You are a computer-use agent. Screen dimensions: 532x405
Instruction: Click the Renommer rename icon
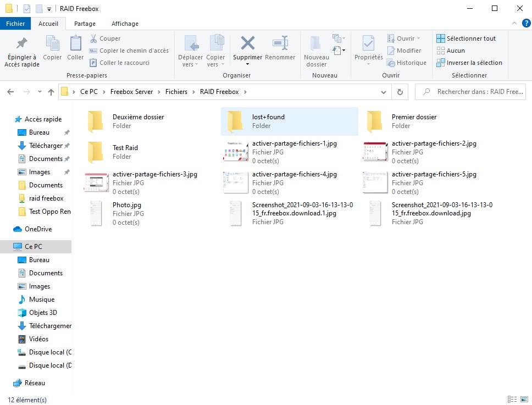(280, 43)
